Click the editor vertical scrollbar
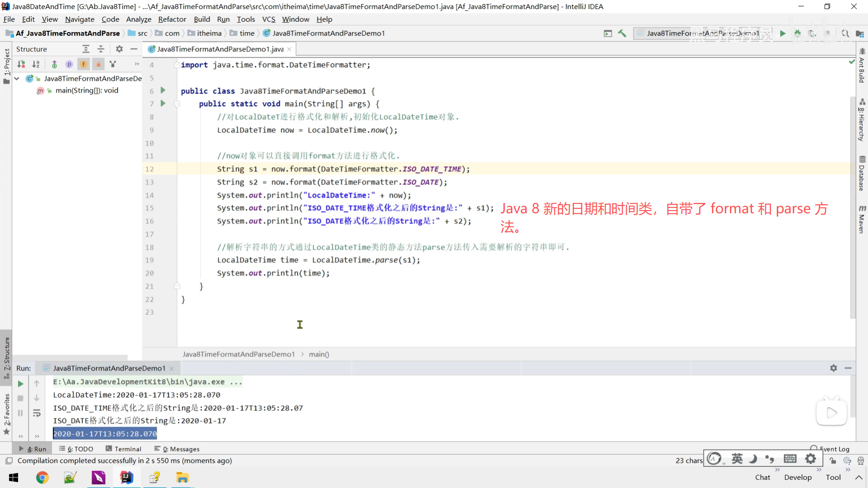Image resolution: width=868 pixels, height=488 pixels. pyautogui.click(x=852, y=203)
